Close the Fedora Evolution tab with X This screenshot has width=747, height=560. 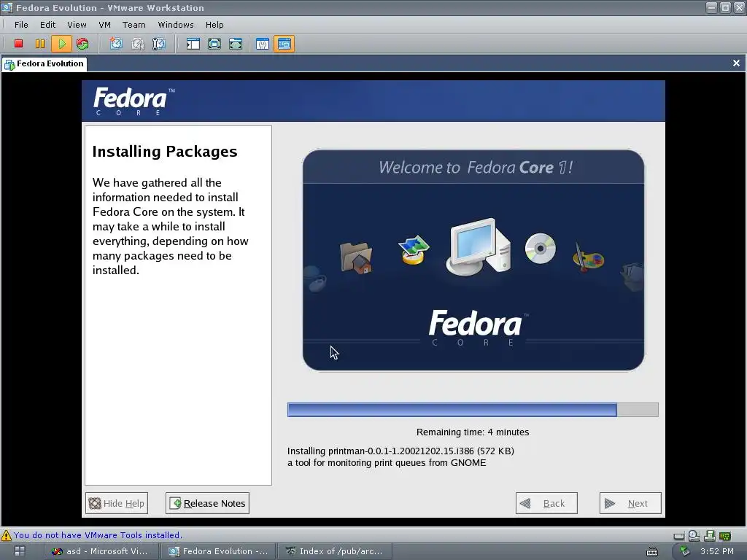[x=736, y=63]
